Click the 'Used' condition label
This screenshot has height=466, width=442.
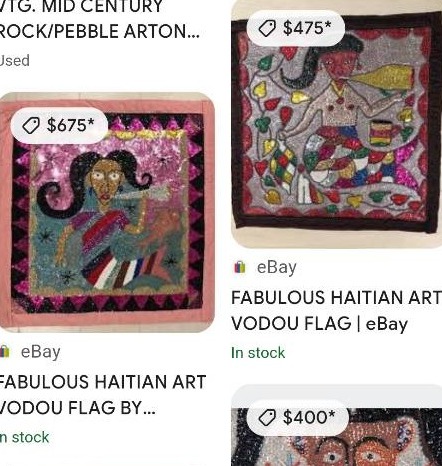14,61
